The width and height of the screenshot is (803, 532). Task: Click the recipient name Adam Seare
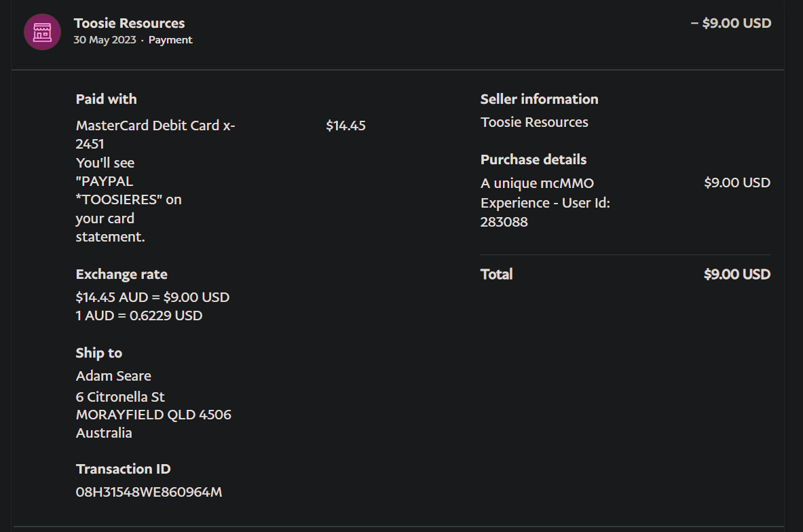point(113,376)
